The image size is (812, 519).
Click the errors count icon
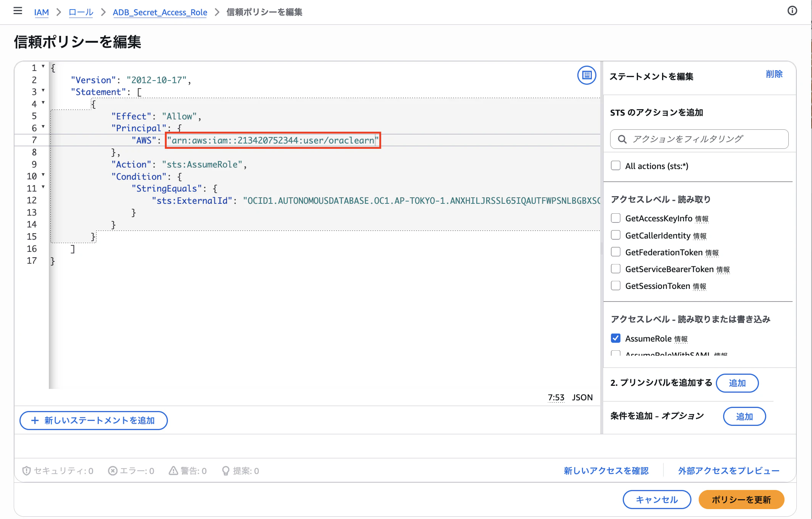point(113,471)
